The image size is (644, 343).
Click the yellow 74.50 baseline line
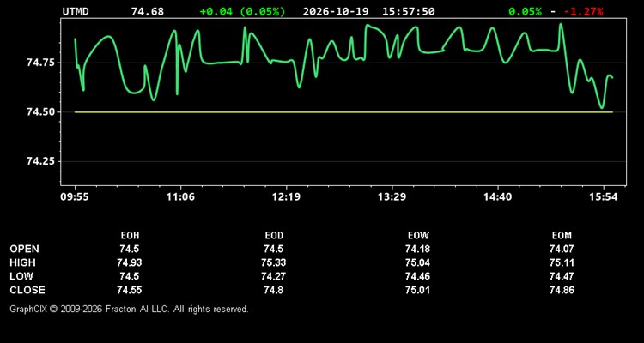(343, 112)
